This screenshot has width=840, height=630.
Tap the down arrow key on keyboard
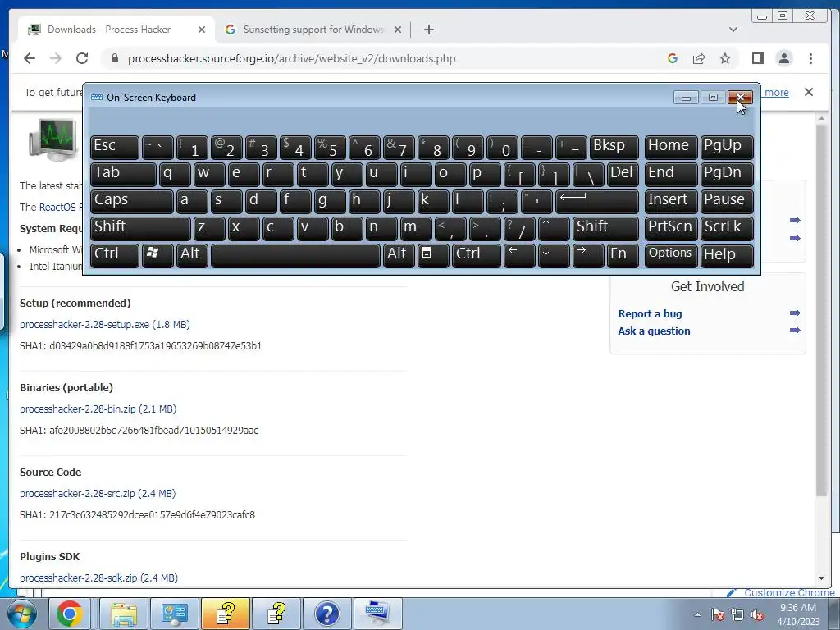coord(554,254)
